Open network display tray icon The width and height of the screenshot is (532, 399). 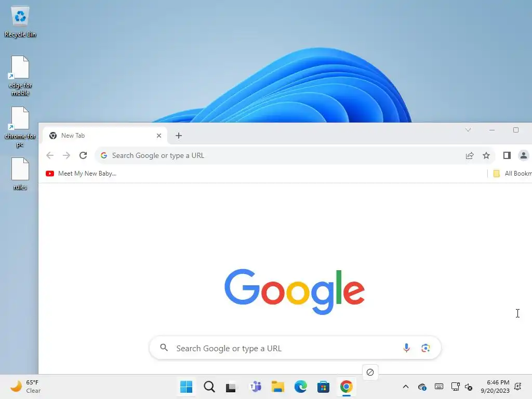tap(455, 387)
